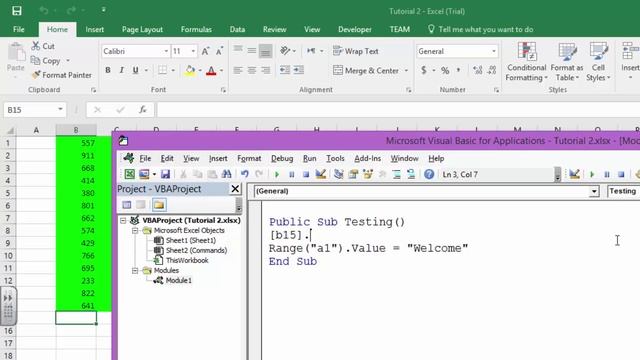
Task: Click Cell Styles button
Action: pyautogui.click(x=598, y=62)
